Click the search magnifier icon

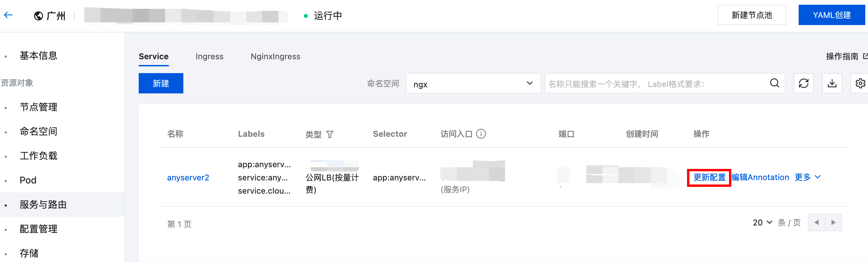tap(774, 83)
